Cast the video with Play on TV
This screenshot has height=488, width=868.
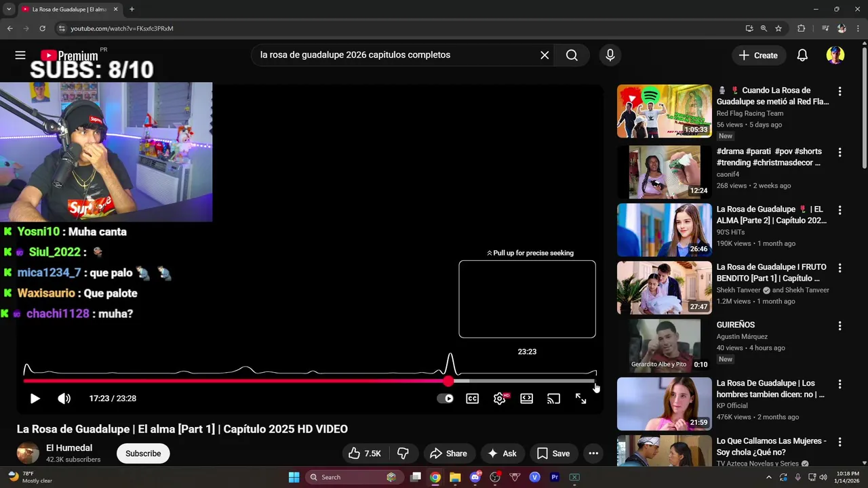[x=554, y=399]
